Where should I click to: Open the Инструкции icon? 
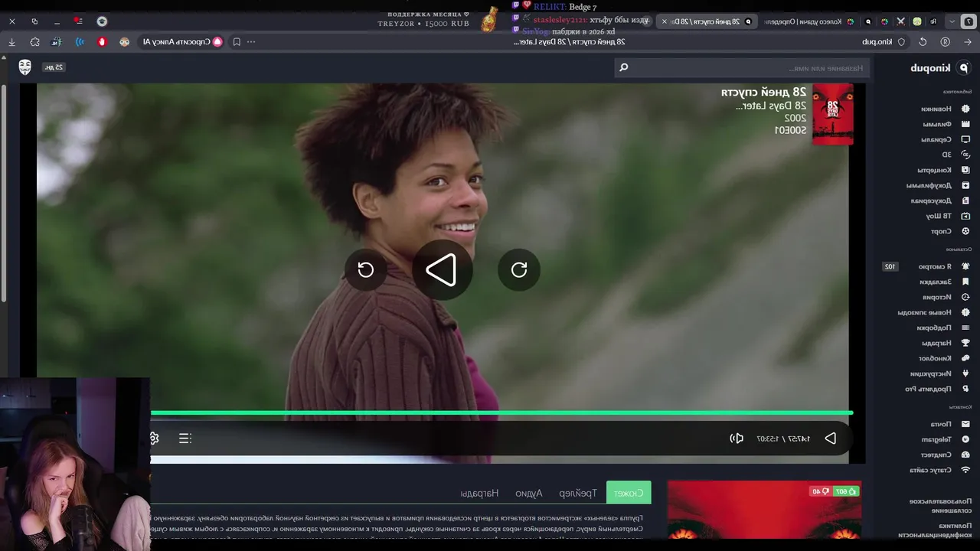coord(965,373)
